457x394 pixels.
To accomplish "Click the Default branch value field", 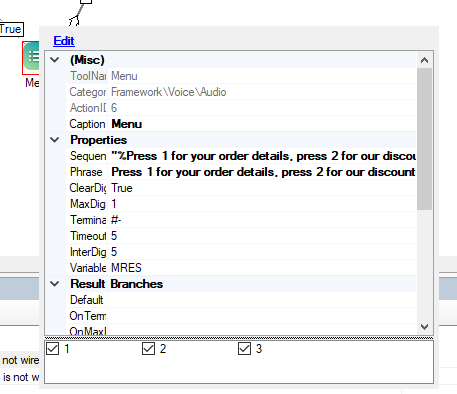I will (262, 300).
